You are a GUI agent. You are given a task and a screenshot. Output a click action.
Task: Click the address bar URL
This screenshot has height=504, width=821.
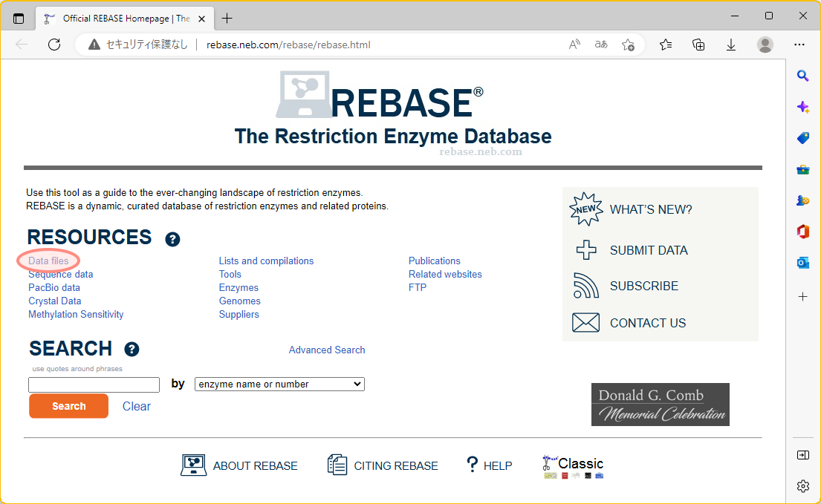pos(288,45)
